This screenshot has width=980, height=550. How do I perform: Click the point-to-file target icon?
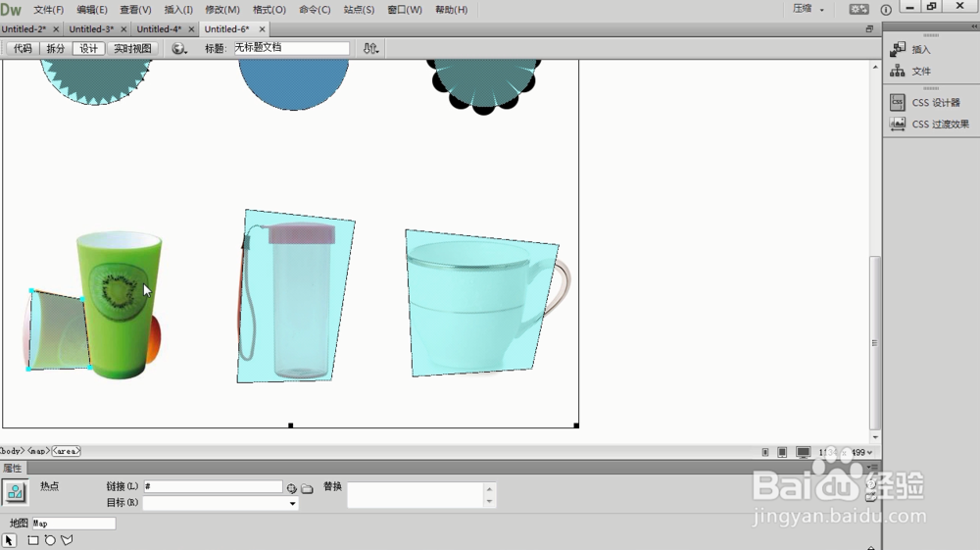click(x=292, y=488)
